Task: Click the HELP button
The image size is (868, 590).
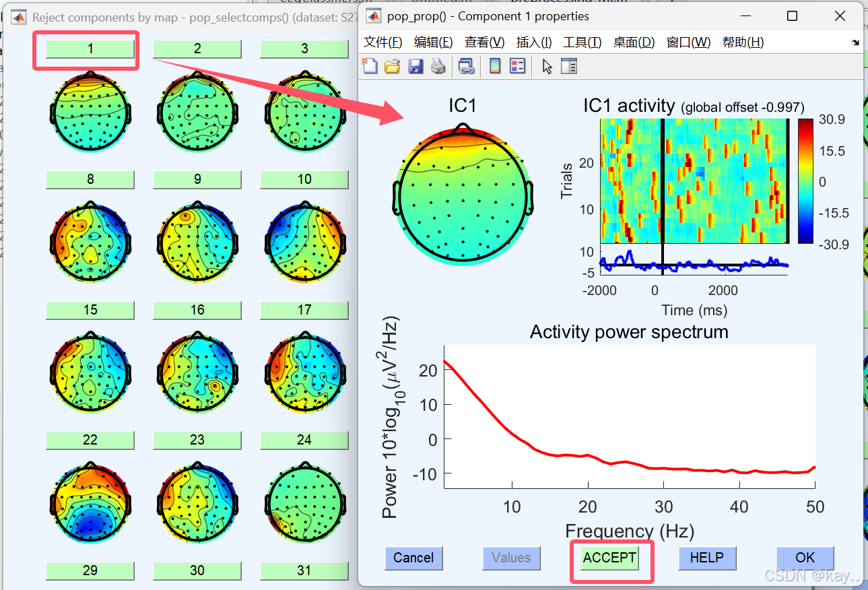Action: [x=707, y=558]
